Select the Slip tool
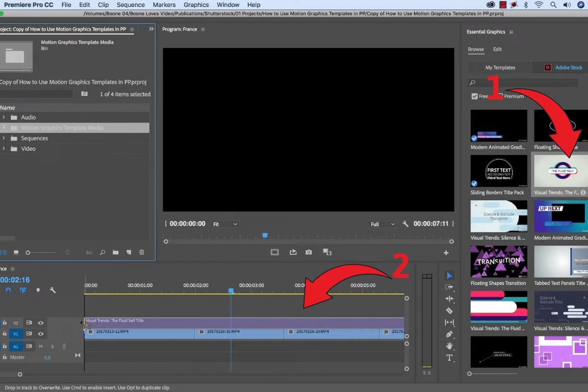Image resolution: width=588 pixels, height=392 pixels. (x=449, y=322)
